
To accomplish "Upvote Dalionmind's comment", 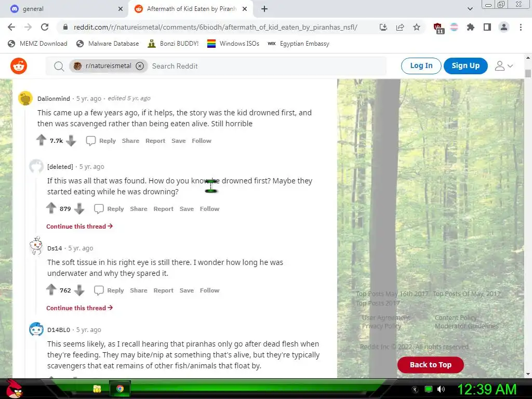I will (42, 140).
